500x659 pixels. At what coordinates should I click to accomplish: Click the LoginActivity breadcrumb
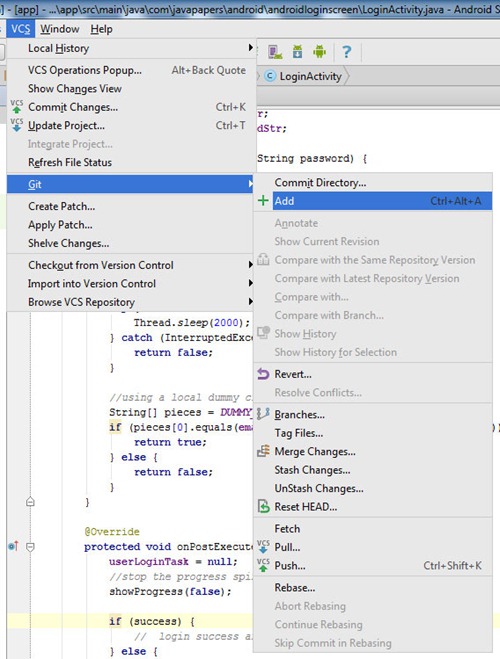point(311,76)
